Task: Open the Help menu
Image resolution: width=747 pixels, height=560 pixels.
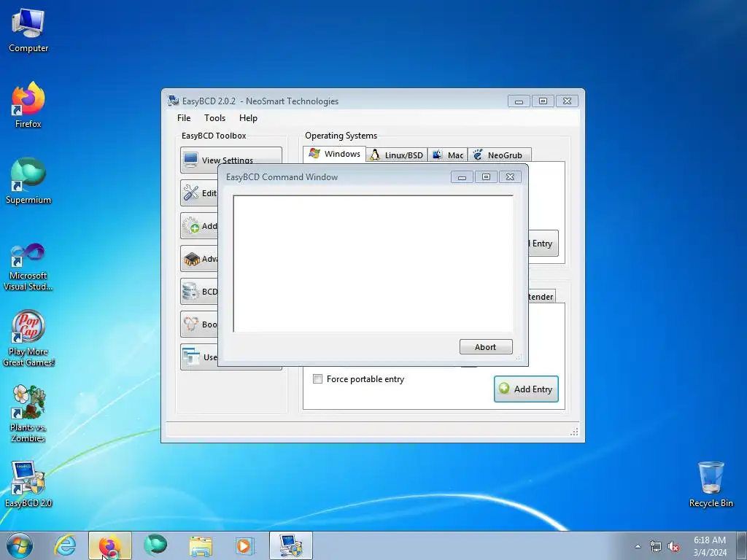Action: (x=248, y=118)
